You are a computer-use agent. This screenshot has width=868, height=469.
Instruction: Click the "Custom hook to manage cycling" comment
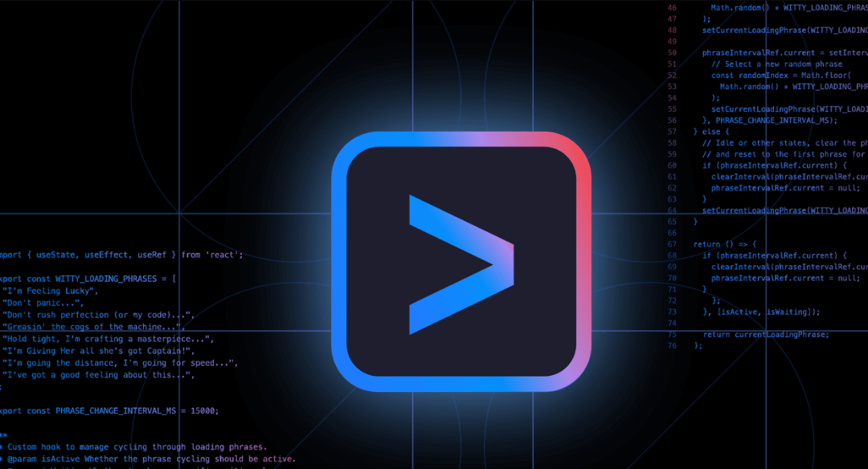coord(133,447)
